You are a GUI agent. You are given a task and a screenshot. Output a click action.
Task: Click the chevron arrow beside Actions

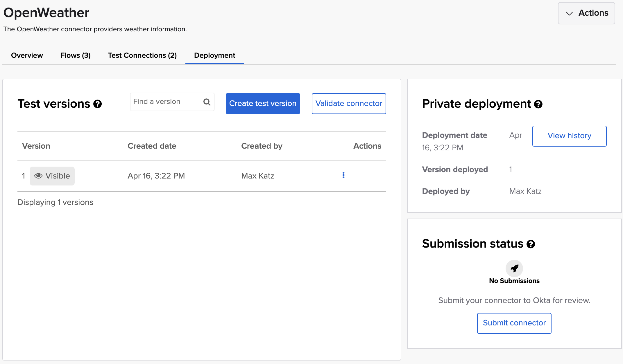tap(569, 13)
